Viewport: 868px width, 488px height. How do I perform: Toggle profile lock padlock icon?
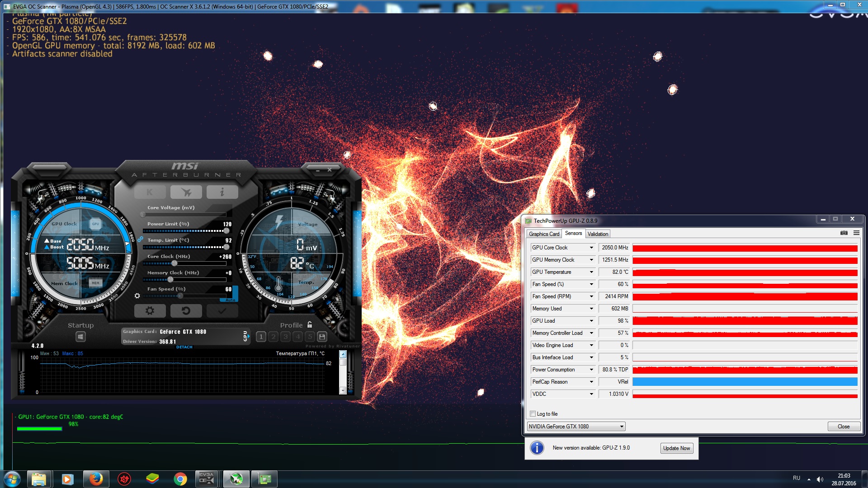310,324
